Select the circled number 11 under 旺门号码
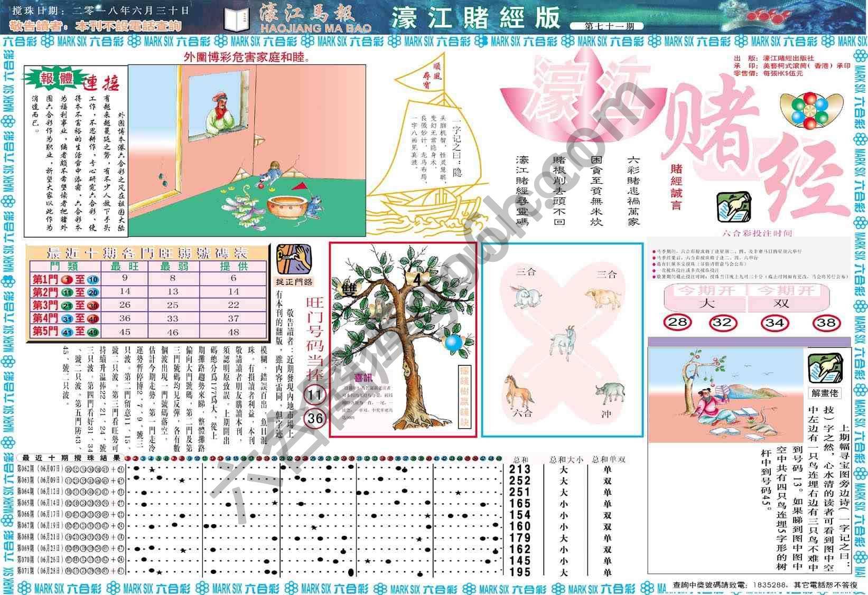Image resolution: width=868 pixels, height=595 pixels. pos(315,394)
